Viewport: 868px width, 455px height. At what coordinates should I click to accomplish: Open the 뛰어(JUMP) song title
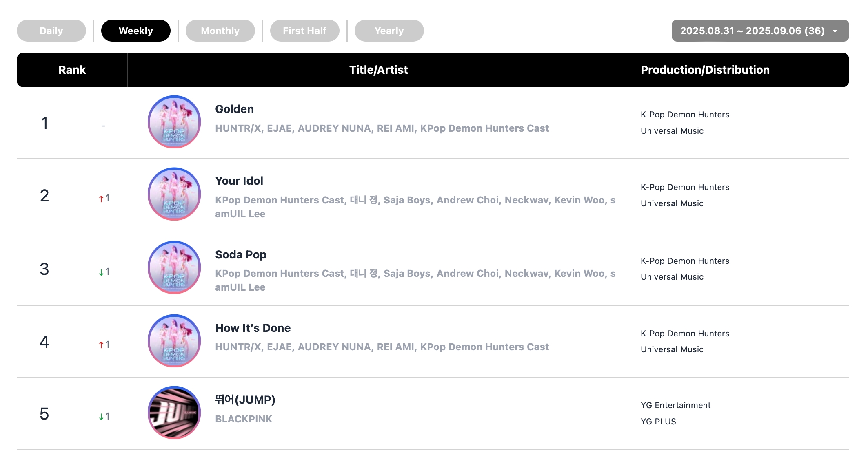coord(245,400)
